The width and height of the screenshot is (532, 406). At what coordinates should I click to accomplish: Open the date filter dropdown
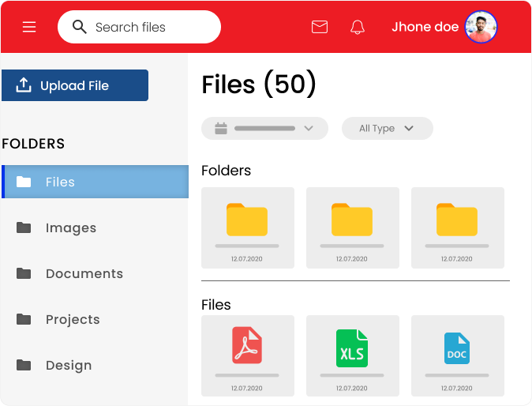[264, 128]
